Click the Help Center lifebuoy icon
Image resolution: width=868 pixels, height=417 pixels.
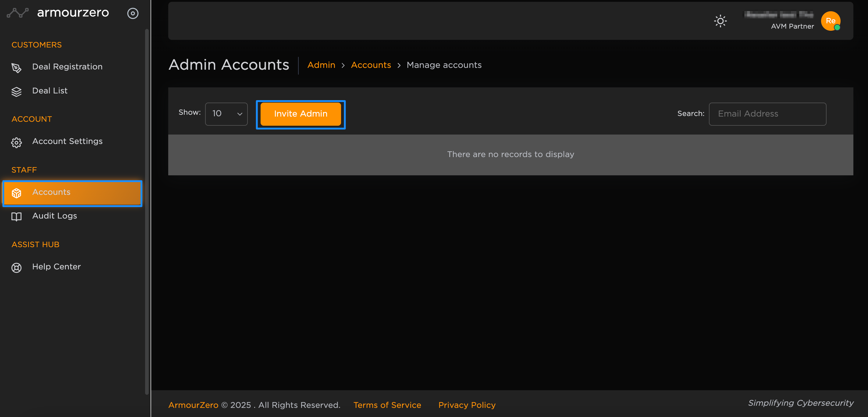16,268
